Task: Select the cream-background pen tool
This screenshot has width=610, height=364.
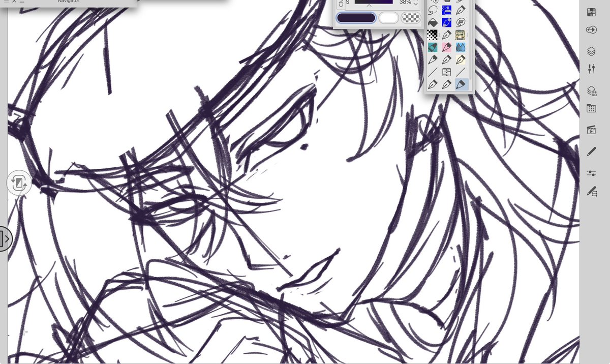Action: (x=461, y=59)
